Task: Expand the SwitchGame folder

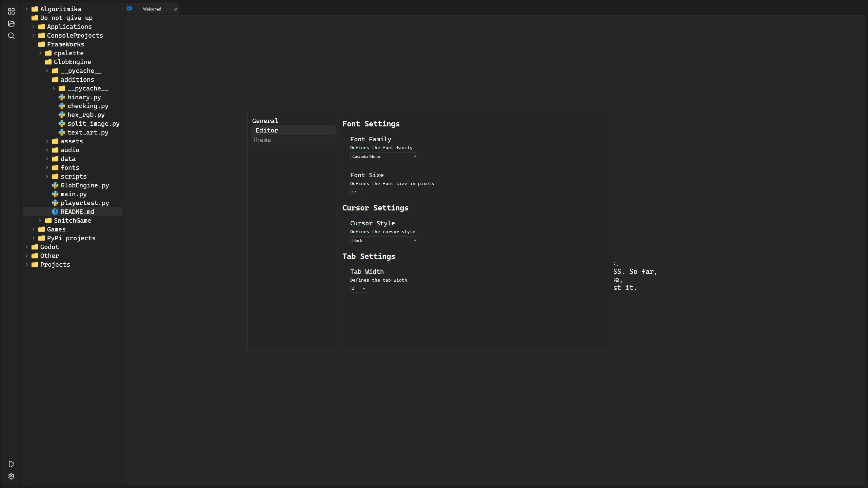Action: [72, 221]
